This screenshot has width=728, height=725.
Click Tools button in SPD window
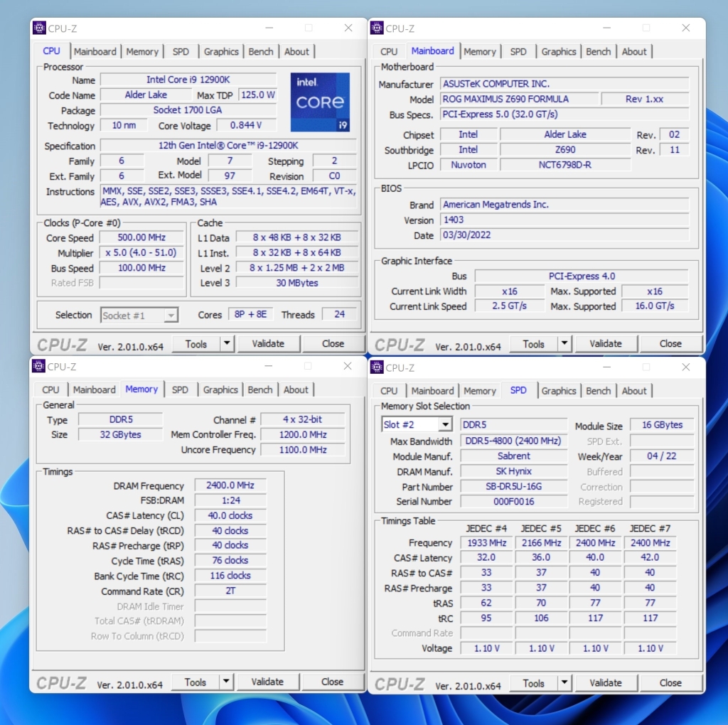click(533, 683)
